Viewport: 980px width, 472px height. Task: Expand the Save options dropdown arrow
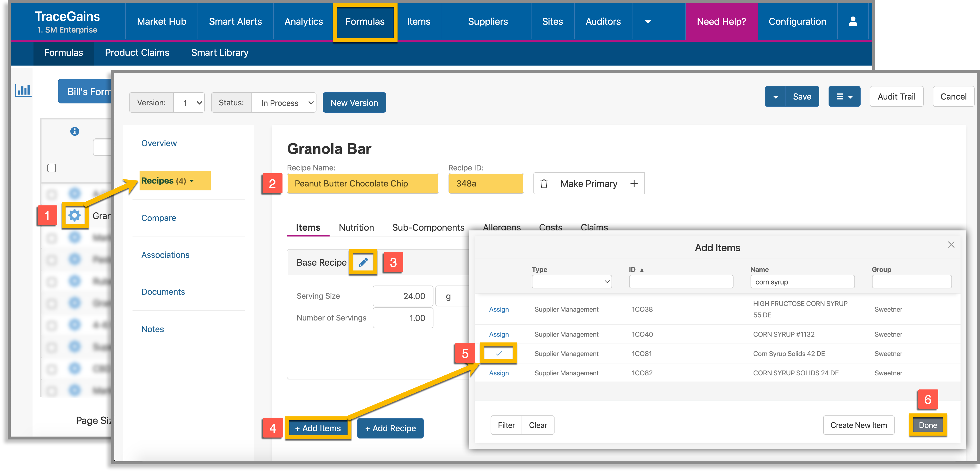pos(775,97)
